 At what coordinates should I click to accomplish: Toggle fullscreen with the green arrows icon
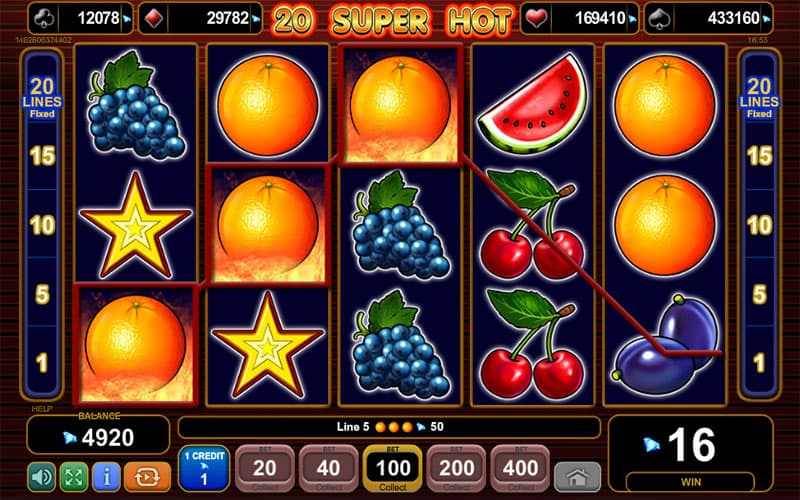point(74,477)
